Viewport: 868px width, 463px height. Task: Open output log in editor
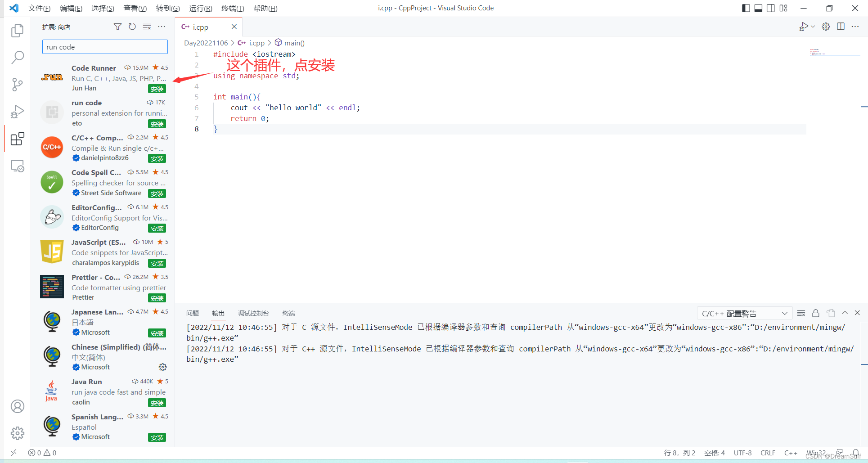coord(831,313)
